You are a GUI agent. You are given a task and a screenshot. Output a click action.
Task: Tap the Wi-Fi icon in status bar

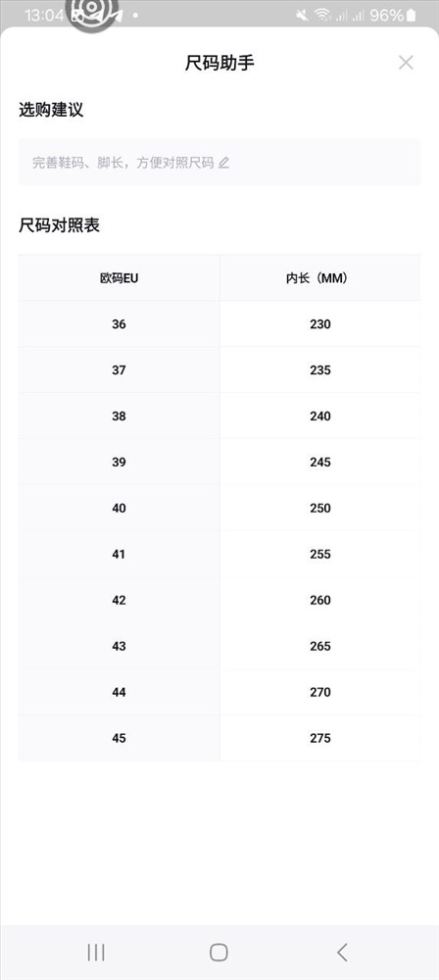(322, 15)
